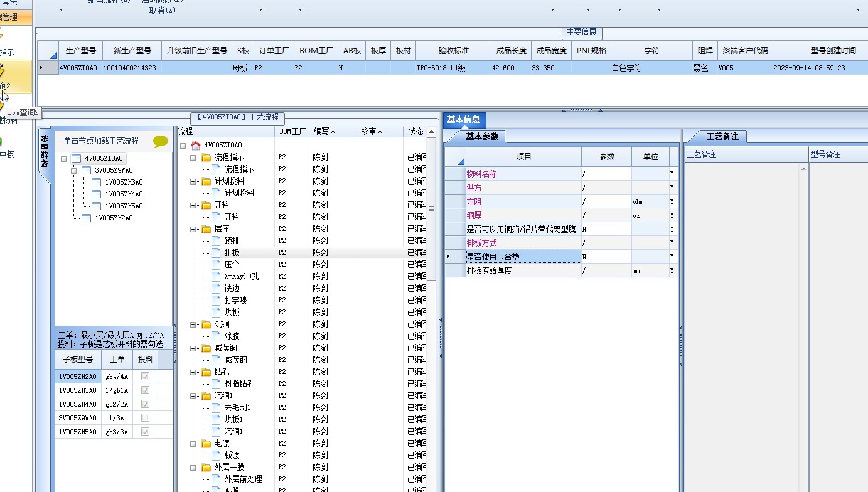Toggle 投料 checkbox for 1V005ZH2A0
The height and width of the screenshot is (492, 868).
coord(146,377)
